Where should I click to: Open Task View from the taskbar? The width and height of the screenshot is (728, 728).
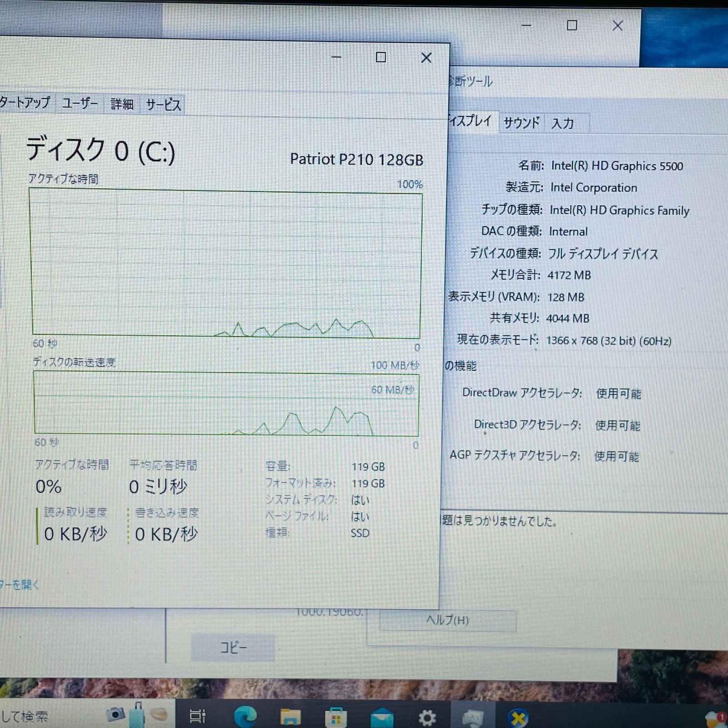pyautogui.click(x=197, y=716)
